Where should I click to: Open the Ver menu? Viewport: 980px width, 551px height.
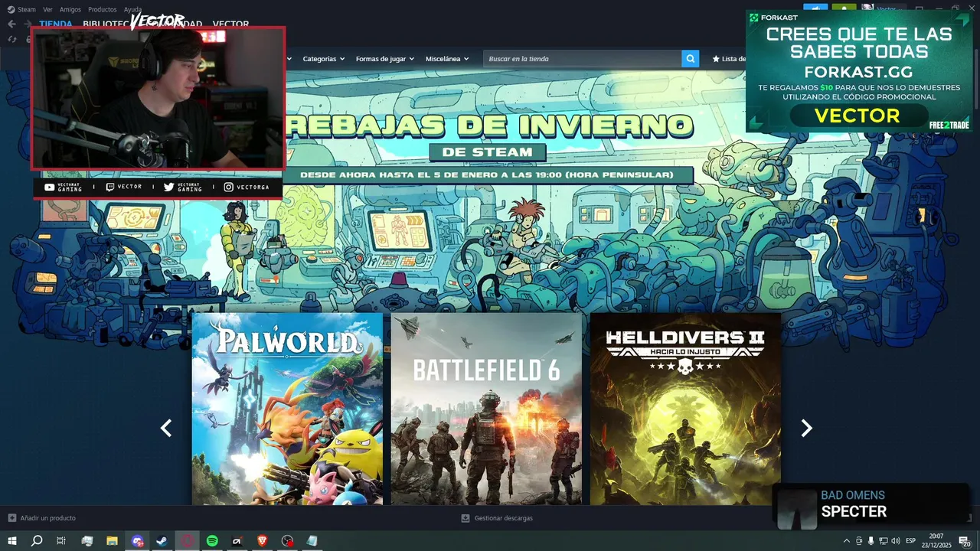(47, 9)
